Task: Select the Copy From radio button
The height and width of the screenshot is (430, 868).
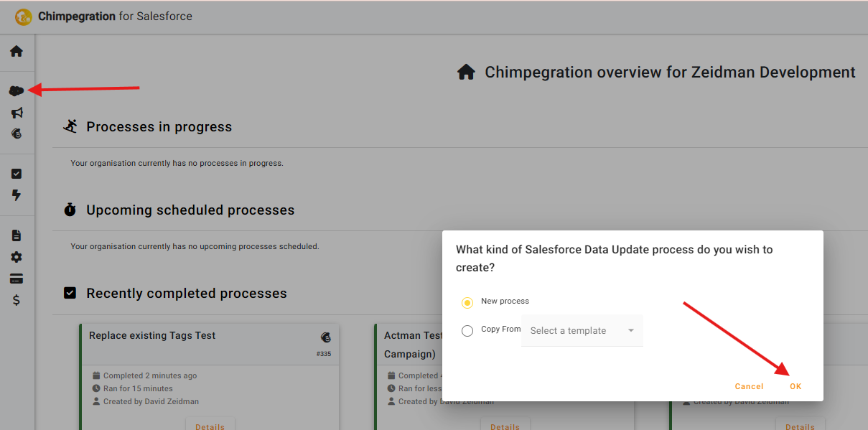Action: 467,331
